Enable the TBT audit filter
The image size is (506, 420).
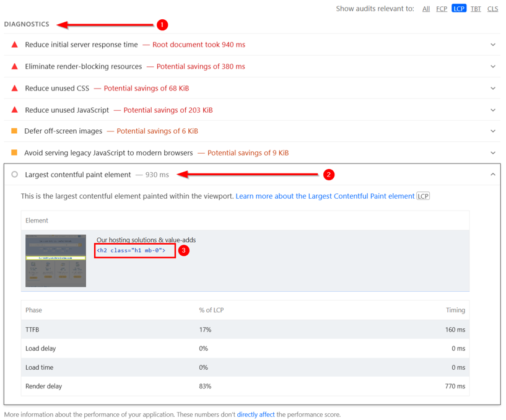(x=476, y=8)
